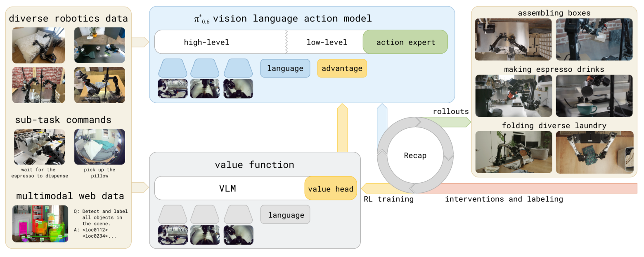
Task: Click the first trapezoid encoder icon under high-level
Action: (x=172, y=68)
